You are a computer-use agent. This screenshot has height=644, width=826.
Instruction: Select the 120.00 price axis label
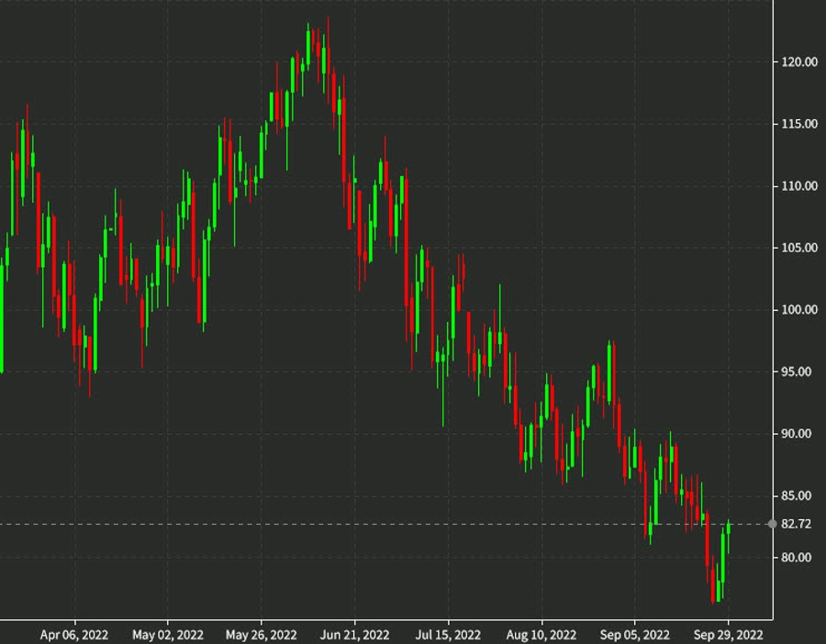(x=799, y=62)
